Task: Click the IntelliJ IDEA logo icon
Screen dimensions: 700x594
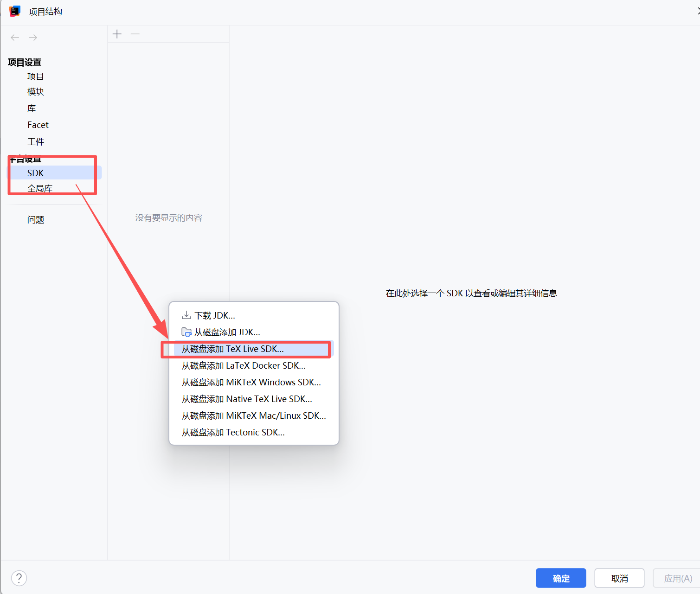Action: point(15,11)
